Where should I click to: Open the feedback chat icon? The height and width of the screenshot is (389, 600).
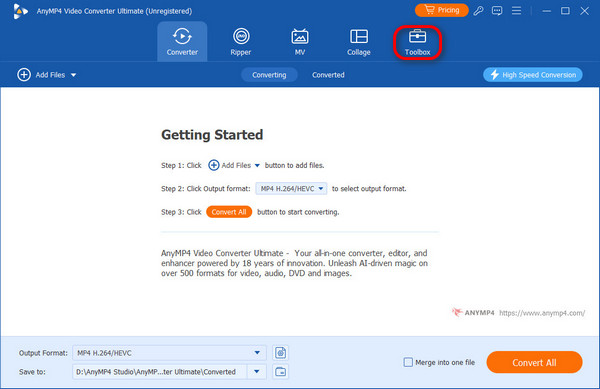(x=497, y=11)
